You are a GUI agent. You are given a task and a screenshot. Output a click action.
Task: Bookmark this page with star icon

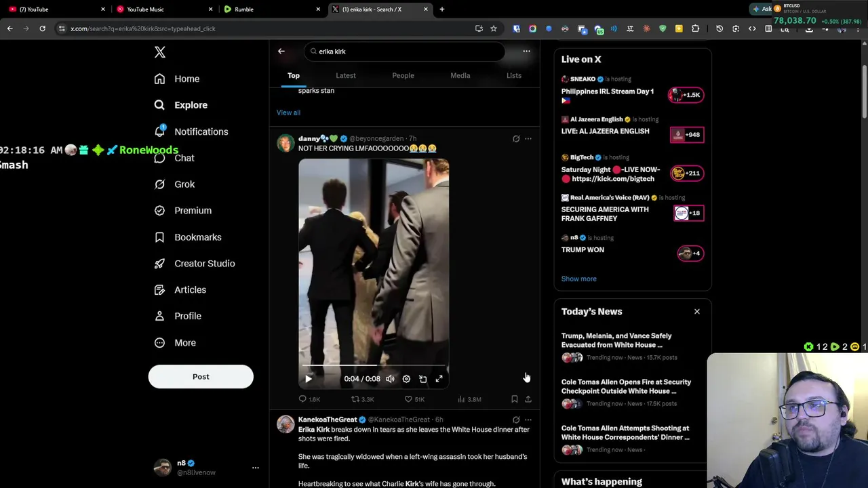coord(494,28)
